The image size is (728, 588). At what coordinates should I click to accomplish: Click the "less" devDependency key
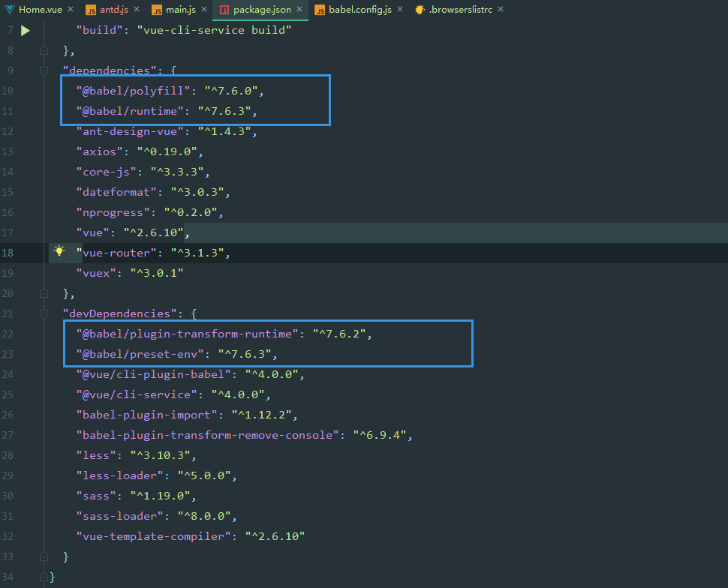click(x=96, y=456)
